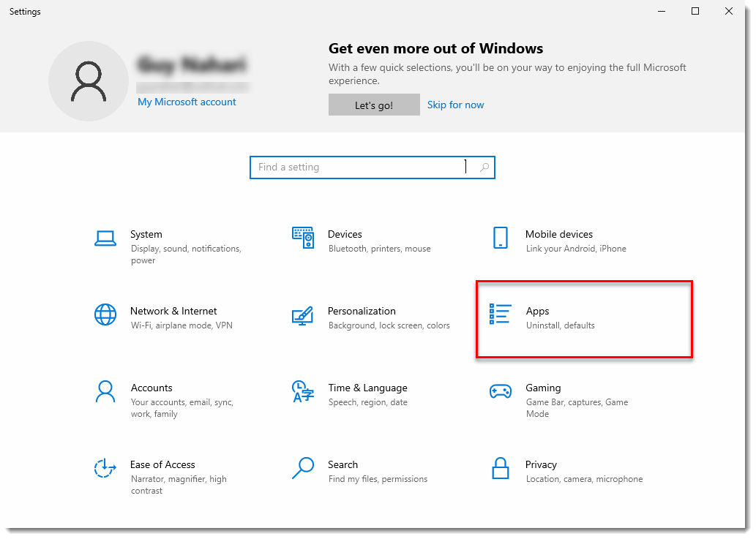Viewport: 756px width, 539px height.
Task: Click the 'Location, camera, microphone' description
Action: click(584, 479)
